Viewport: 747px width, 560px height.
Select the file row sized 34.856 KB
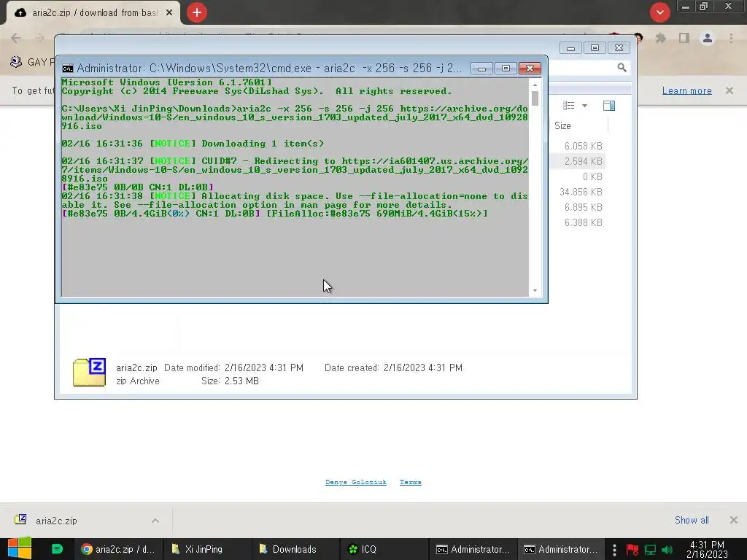click(581, 192)
